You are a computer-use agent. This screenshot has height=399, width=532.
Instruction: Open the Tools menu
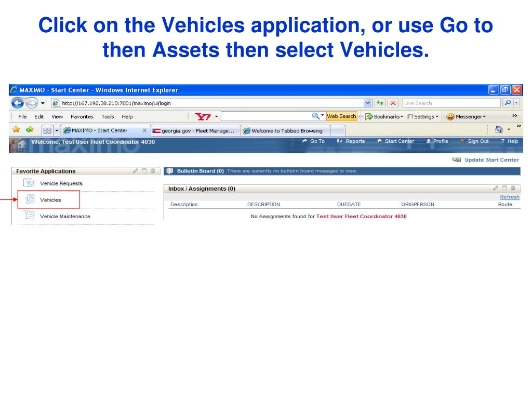(108, 117)
